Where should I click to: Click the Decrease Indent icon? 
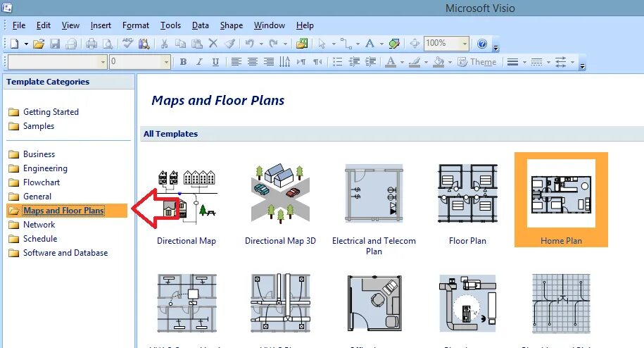(x=353, y=62)
